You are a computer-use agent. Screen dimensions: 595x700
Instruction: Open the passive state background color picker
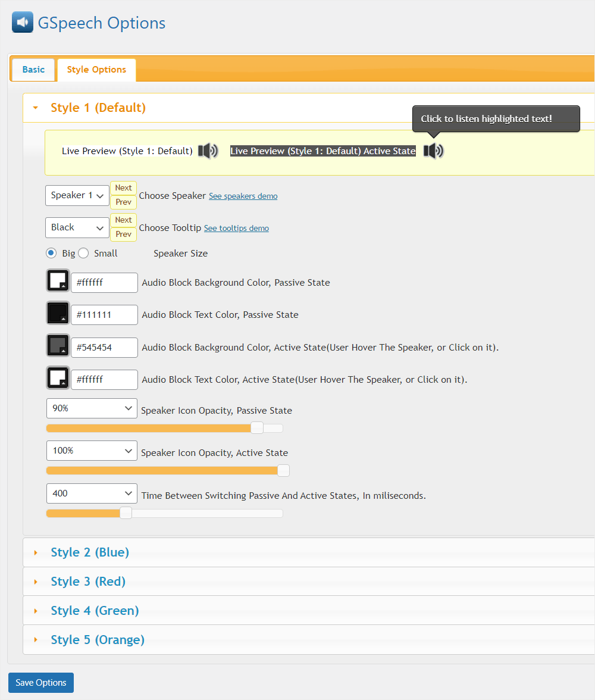[57, 280]
